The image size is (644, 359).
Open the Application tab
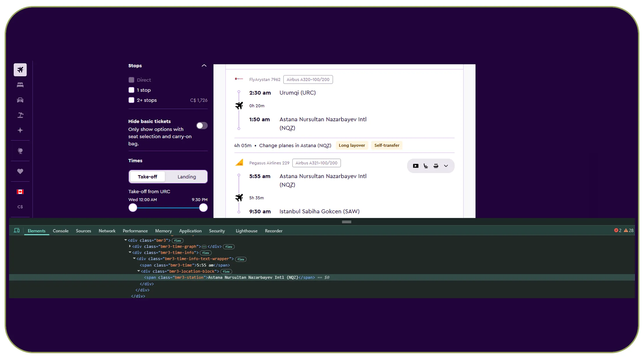pyautogui.click(x=190, y=231)
